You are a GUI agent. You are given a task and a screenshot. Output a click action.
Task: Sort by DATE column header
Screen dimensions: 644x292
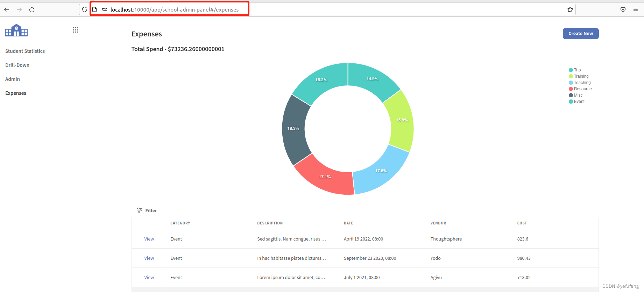pyautogui.click(x=348, y=223)
